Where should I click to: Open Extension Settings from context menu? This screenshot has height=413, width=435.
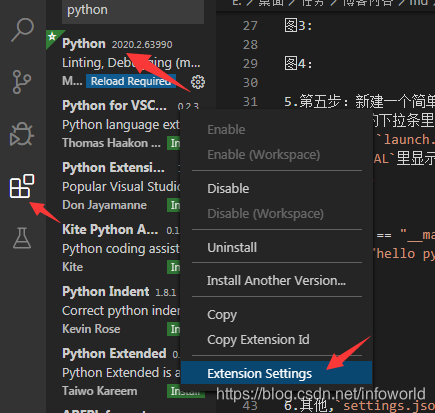(276, 373)
